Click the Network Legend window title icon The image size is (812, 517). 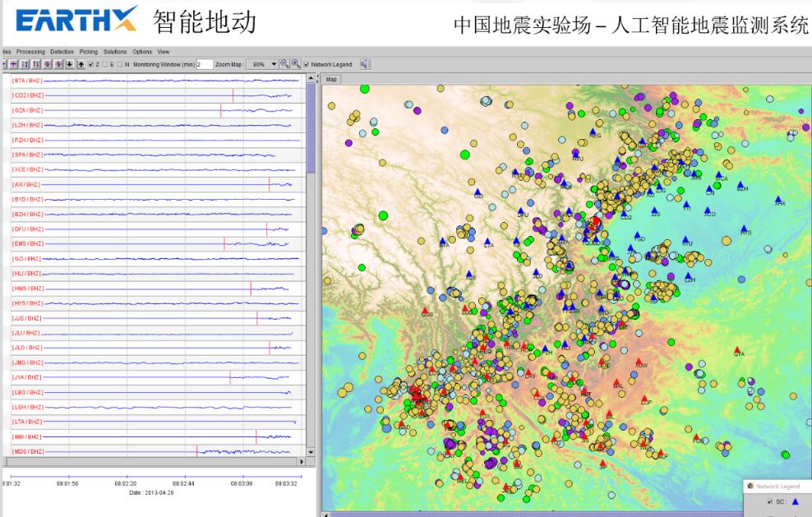pos(750,486)
